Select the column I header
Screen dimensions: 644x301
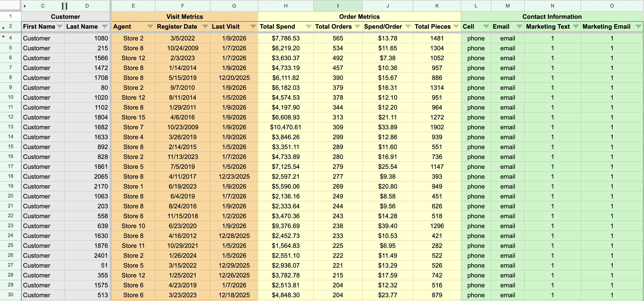click(x=338, y=6)
